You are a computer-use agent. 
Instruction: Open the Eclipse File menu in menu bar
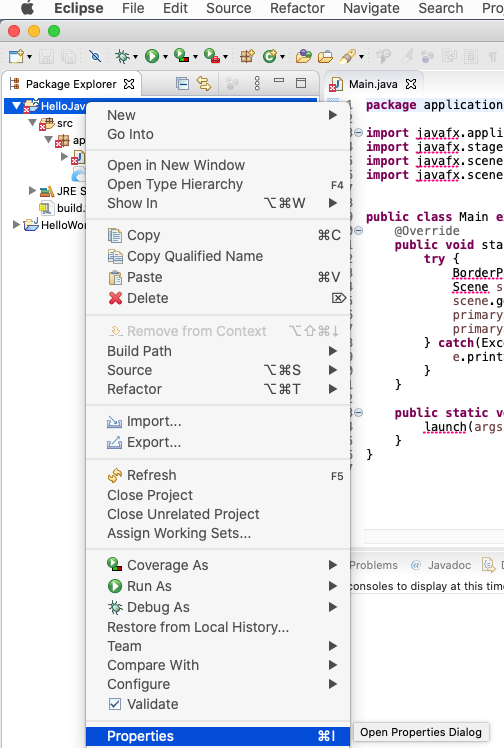pos(133,8)
